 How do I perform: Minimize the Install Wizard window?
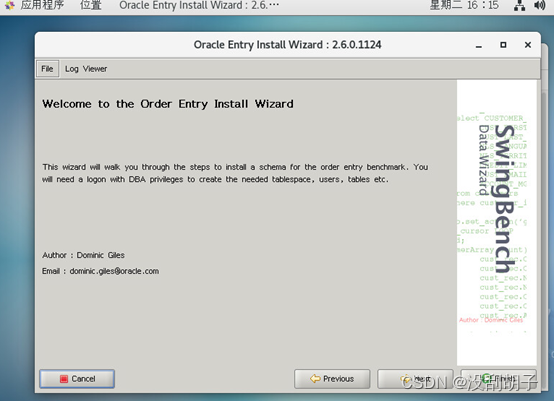479,45
